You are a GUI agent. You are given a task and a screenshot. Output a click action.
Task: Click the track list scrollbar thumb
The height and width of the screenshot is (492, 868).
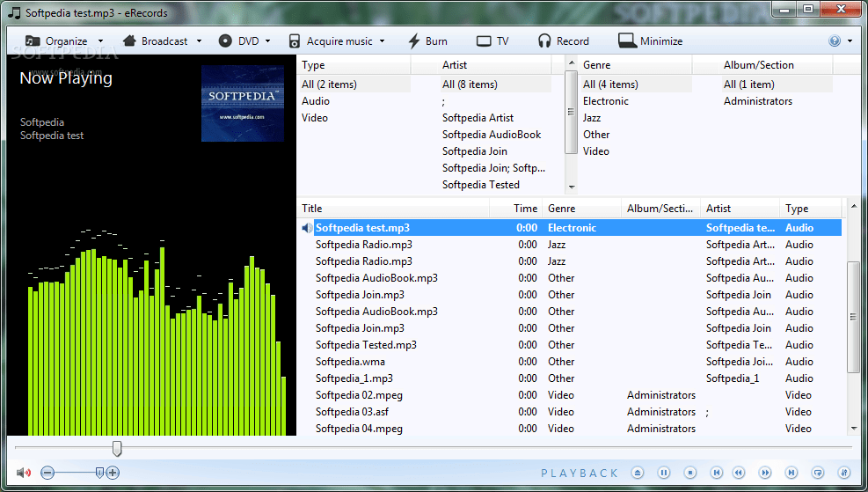(x=853, y=316)
